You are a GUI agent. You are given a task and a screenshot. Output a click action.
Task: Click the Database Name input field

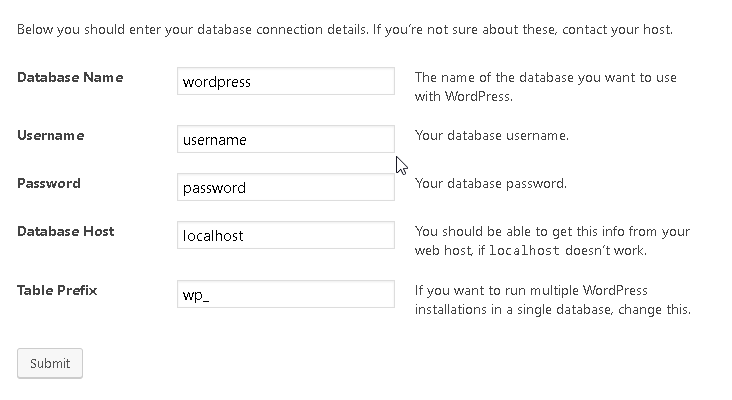tap(286, 81)
